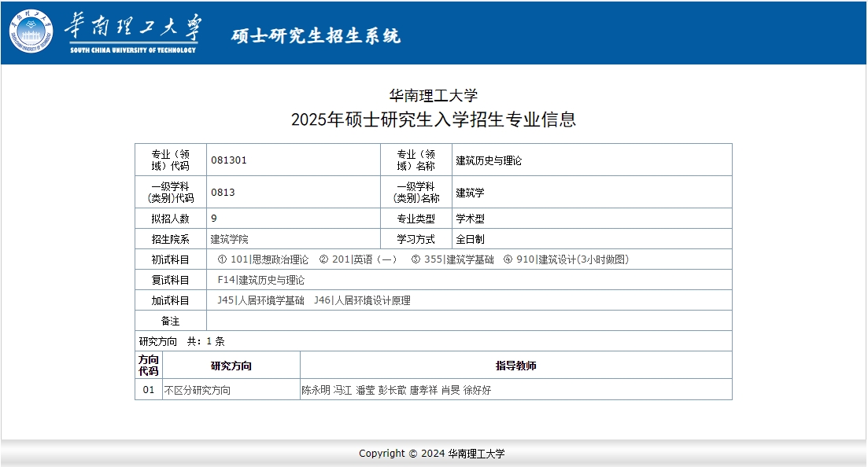Viewport: 868px width, 467px height.
Task: Click the 备注 label cell
Action: point(171,321)
